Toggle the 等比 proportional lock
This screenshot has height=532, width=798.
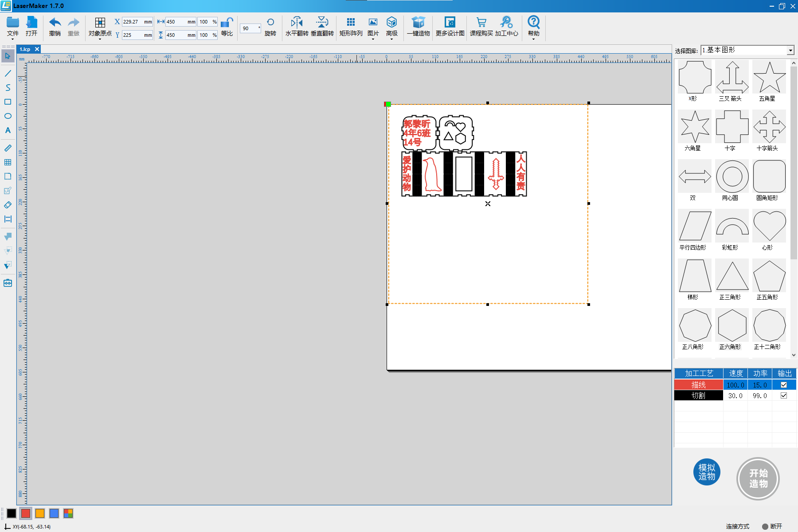(227, 22)
